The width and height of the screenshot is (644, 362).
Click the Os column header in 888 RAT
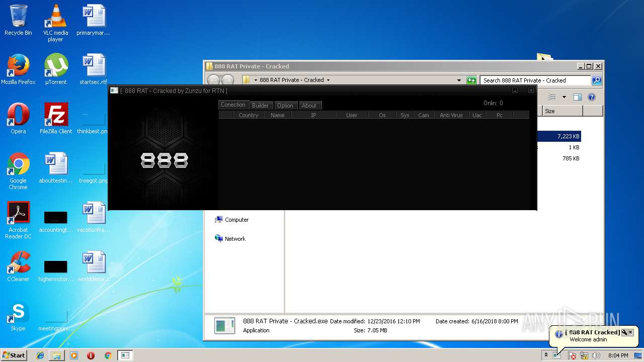click(382, 115)
